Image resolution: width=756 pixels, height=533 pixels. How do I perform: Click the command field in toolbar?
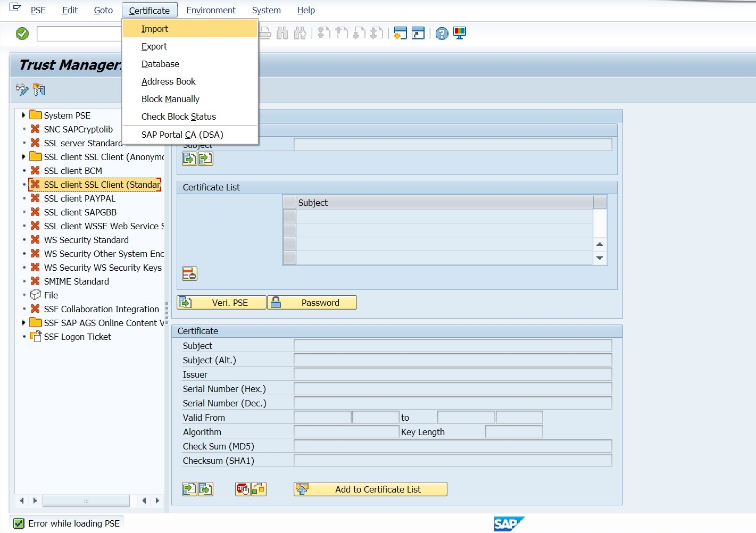[79, 34]
